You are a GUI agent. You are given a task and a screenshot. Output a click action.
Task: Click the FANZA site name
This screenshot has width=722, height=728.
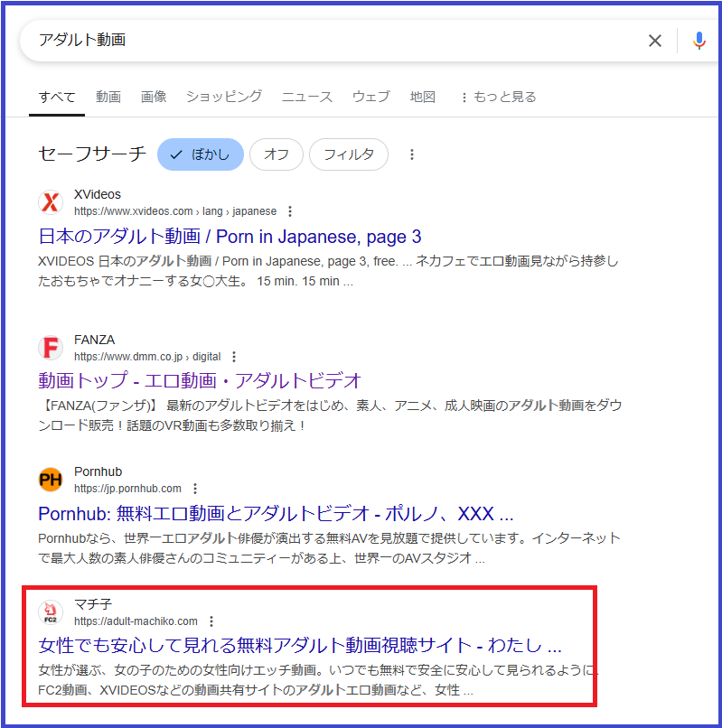pos(94,340)
